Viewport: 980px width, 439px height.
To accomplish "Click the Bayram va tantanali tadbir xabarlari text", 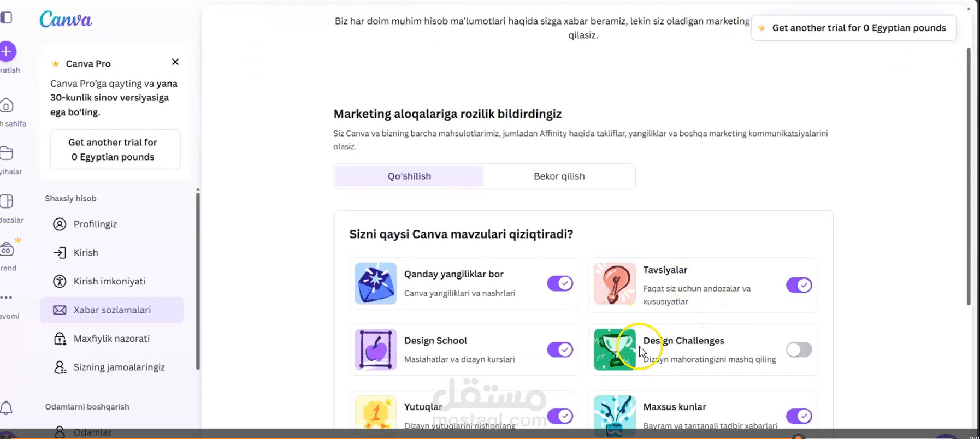I will click(710, 425).
